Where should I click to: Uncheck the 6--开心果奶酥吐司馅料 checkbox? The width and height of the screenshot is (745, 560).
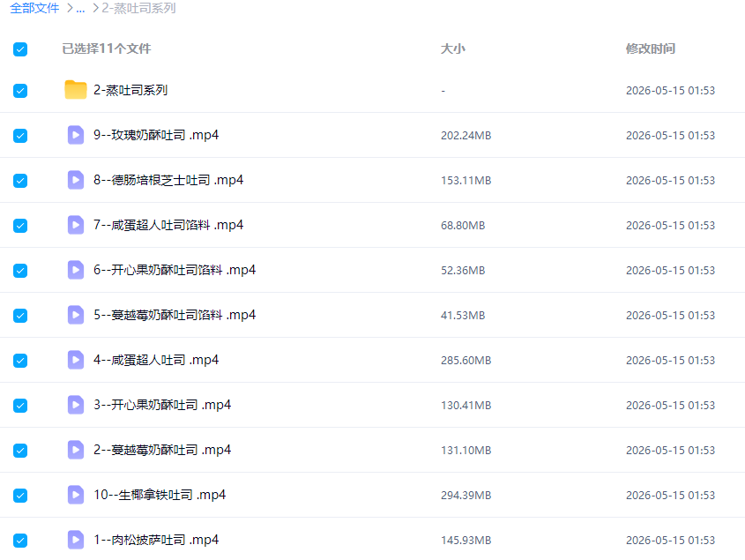[20, 271]
